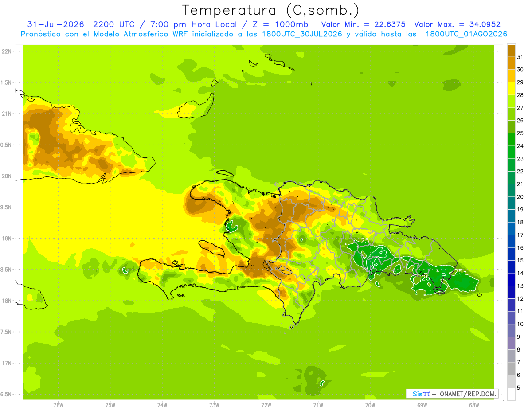The image size is (532, 411).
Task: Select the forecast date "31-Jul-2026"
Action: [55, 24]
